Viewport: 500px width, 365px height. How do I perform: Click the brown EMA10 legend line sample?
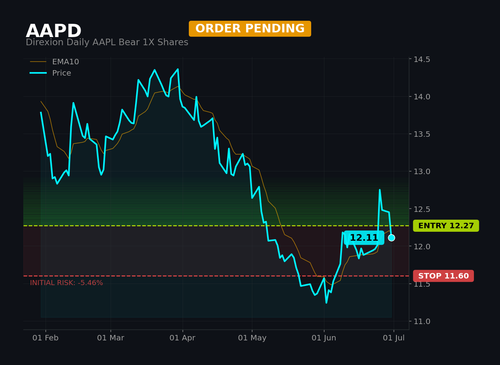pyautogui.click(x=38, y=62)
